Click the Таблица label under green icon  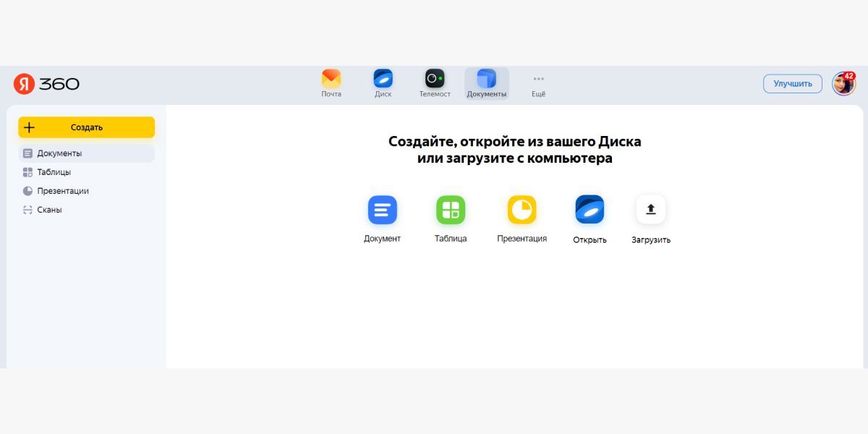[451, 239]
